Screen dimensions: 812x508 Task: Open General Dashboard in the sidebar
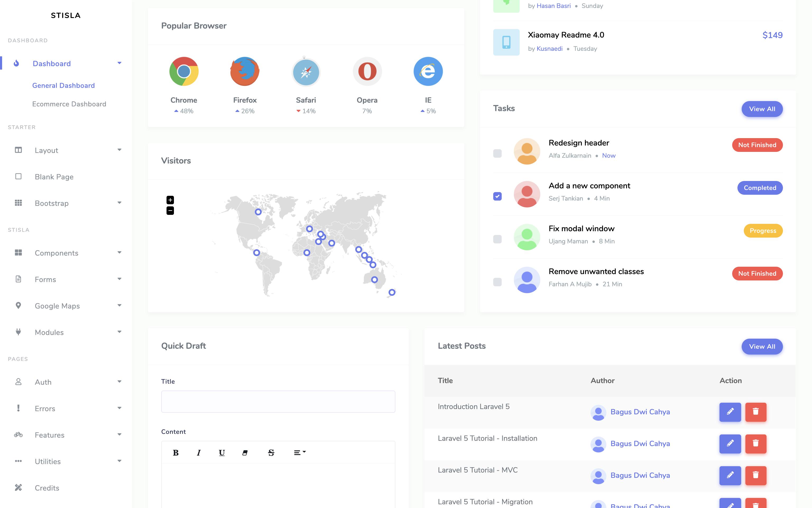(x=63, y=85)
